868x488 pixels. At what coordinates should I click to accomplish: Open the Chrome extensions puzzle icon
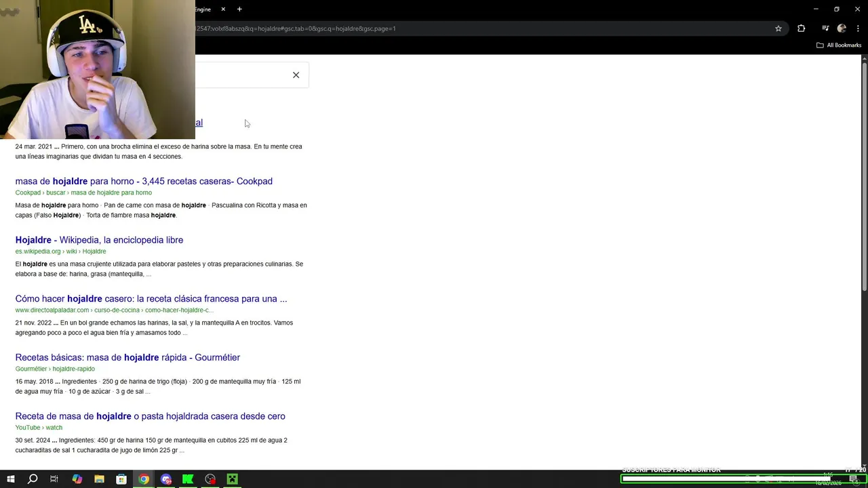(x=802, y=28)
